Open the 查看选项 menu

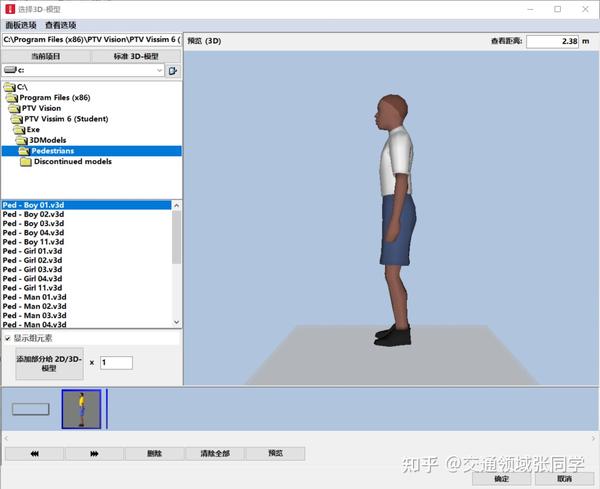pos(61,25)
